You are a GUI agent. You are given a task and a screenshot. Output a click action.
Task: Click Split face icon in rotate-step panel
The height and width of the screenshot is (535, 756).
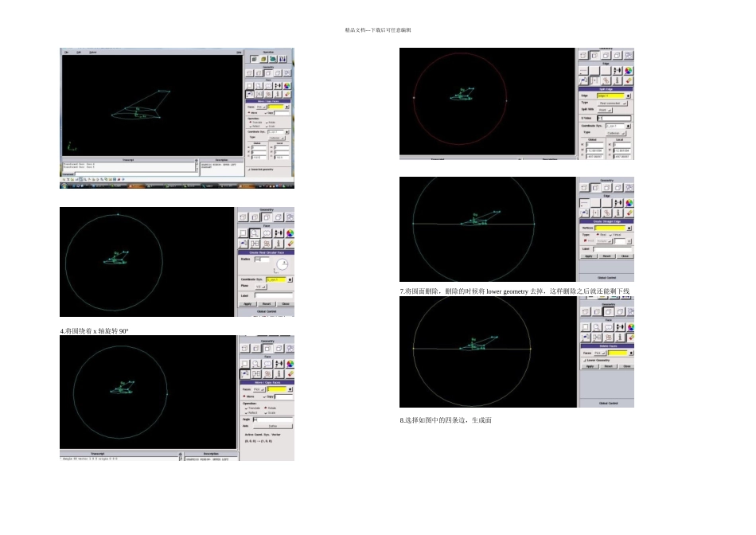point(256,374)
